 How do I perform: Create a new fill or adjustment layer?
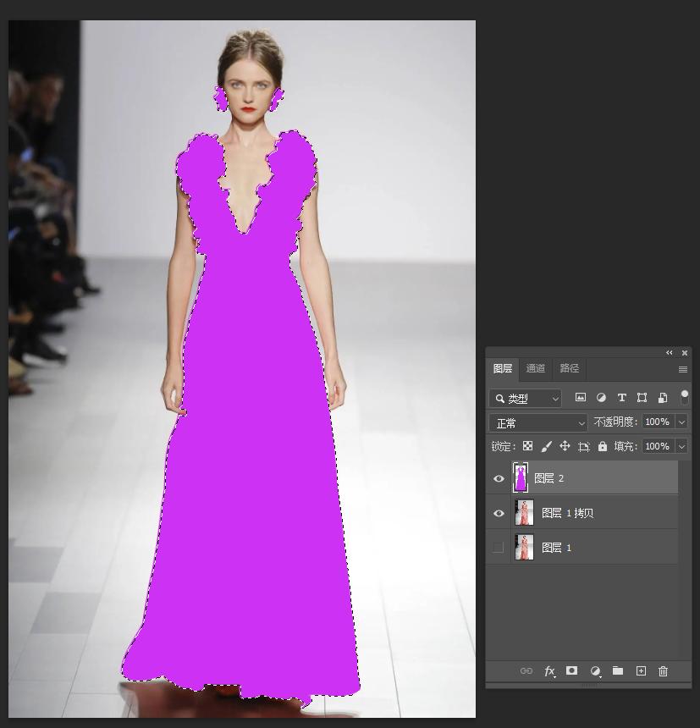click(x=595, y=671)
